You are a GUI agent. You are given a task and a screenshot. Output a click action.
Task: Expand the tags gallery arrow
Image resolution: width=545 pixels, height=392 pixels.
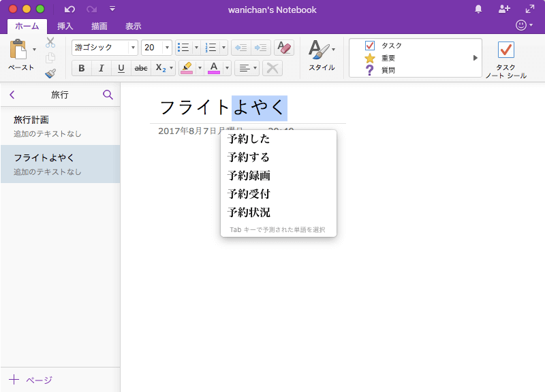tap(475, 58)
